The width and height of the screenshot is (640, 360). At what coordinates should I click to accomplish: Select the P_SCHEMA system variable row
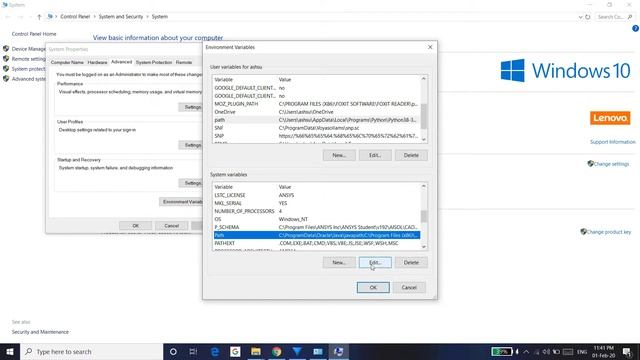(316, 227)
